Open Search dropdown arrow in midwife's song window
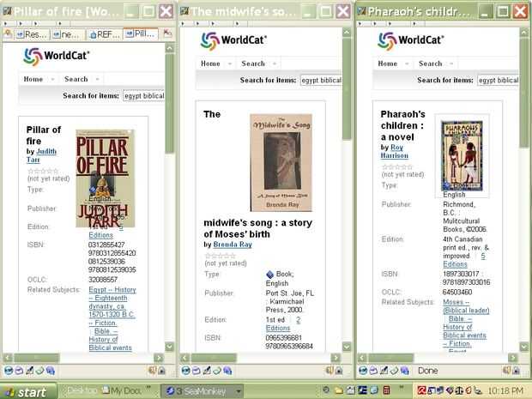The width and height of the screenshot is (532, 399). tap(275, 63)
